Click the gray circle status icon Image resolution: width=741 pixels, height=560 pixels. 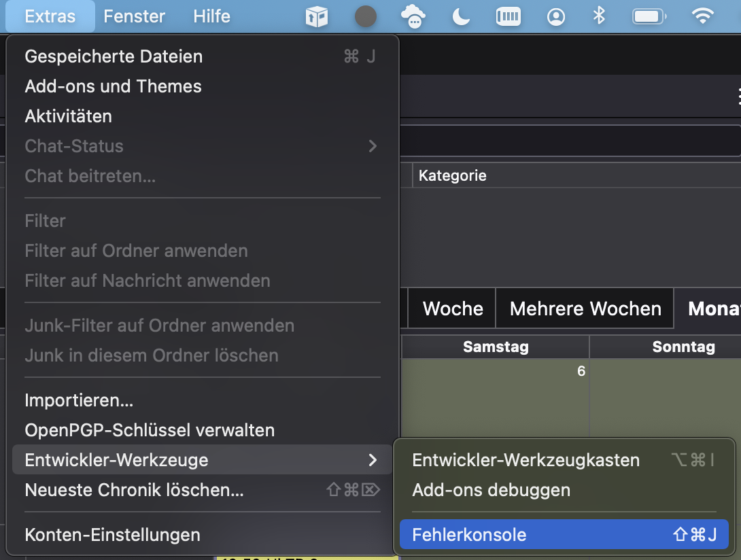(366, 16)
